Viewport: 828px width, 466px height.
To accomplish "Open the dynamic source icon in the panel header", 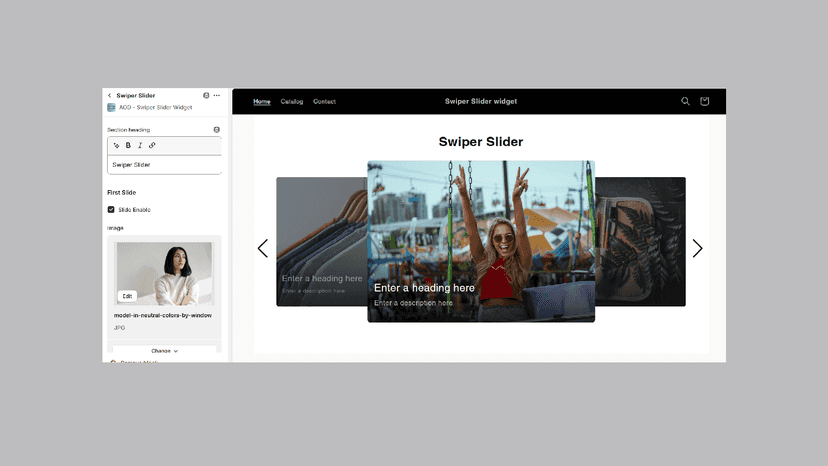I will 206,96.
